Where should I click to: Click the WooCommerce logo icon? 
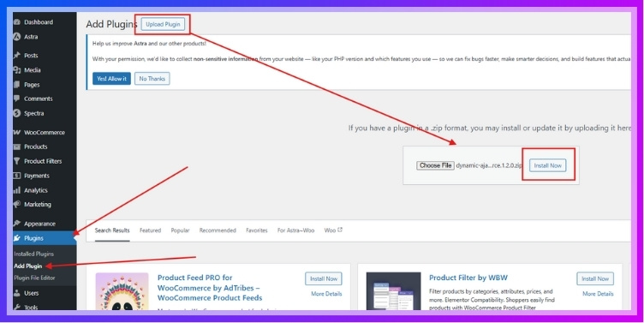tap(17, 132)
